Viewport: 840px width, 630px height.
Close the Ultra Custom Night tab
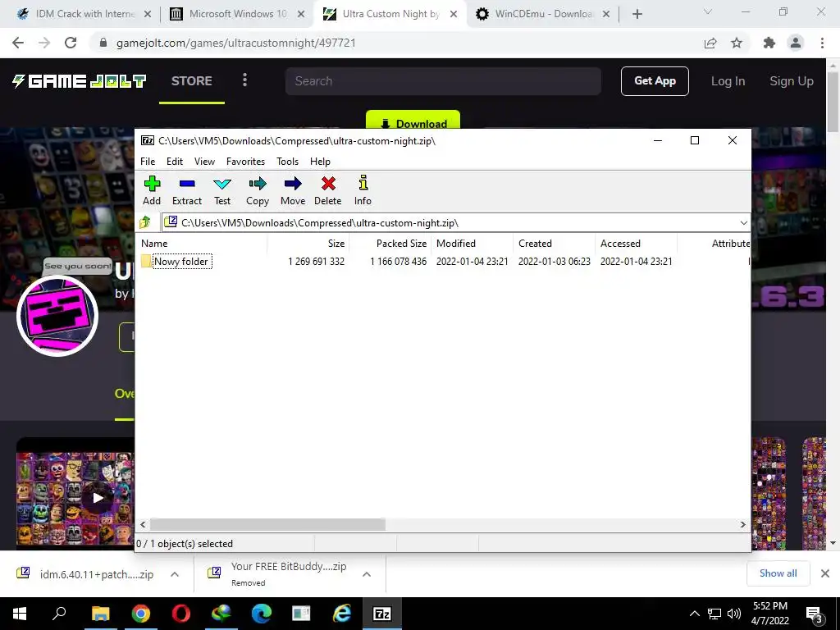coord(454,15)
